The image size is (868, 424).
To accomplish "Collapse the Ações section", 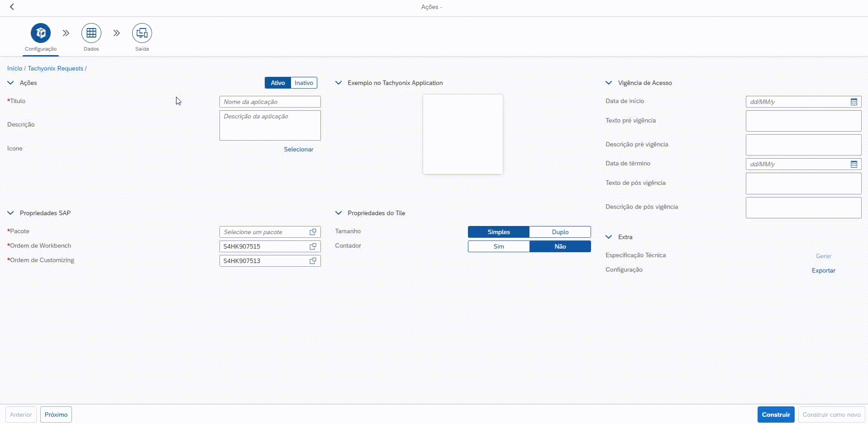I will [11, 83].
